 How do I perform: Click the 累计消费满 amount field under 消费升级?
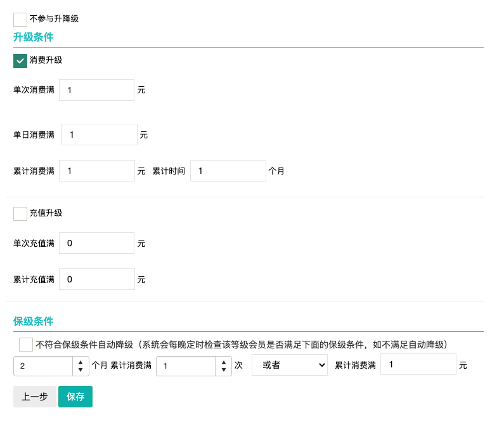click(97, 171)
